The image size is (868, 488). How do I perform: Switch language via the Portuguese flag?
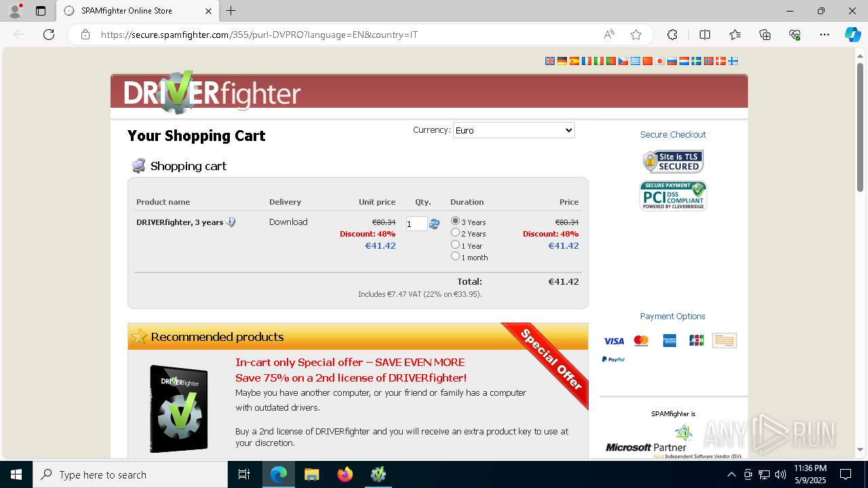[x=611, y=61]
